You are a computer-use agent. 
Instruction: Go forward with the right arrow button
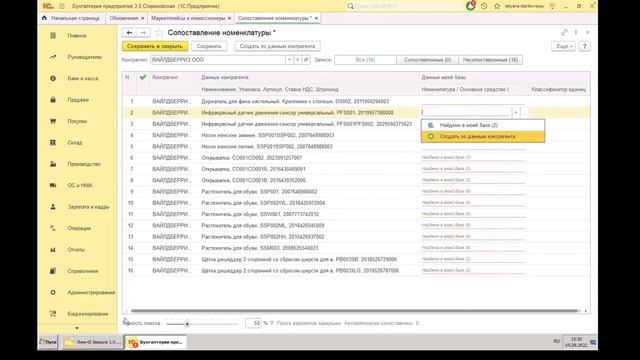click(x=143, y=33)
